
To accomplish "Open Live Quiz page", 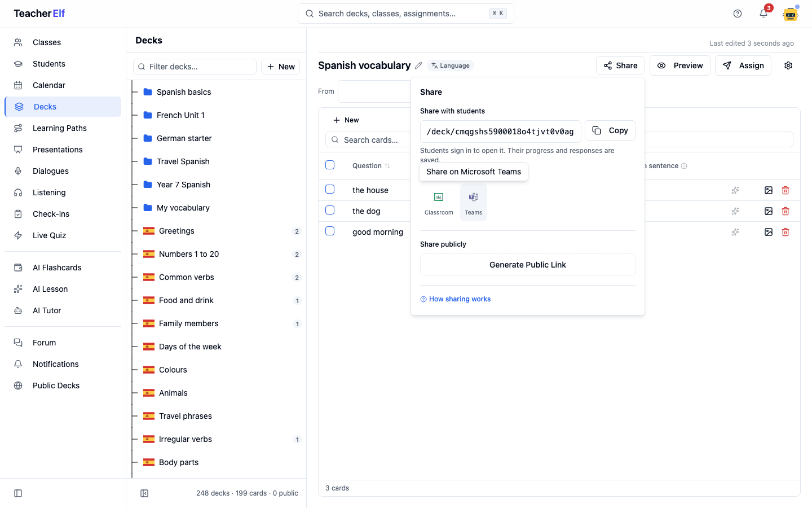I will tap(63, 235).
